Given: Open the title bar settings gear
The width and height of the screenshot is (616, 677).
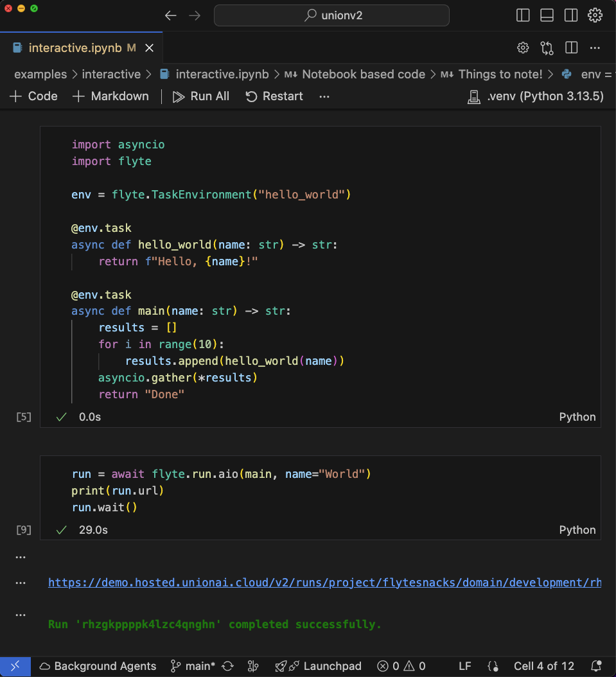Looking at the screenshot, I should pos(595,15).
